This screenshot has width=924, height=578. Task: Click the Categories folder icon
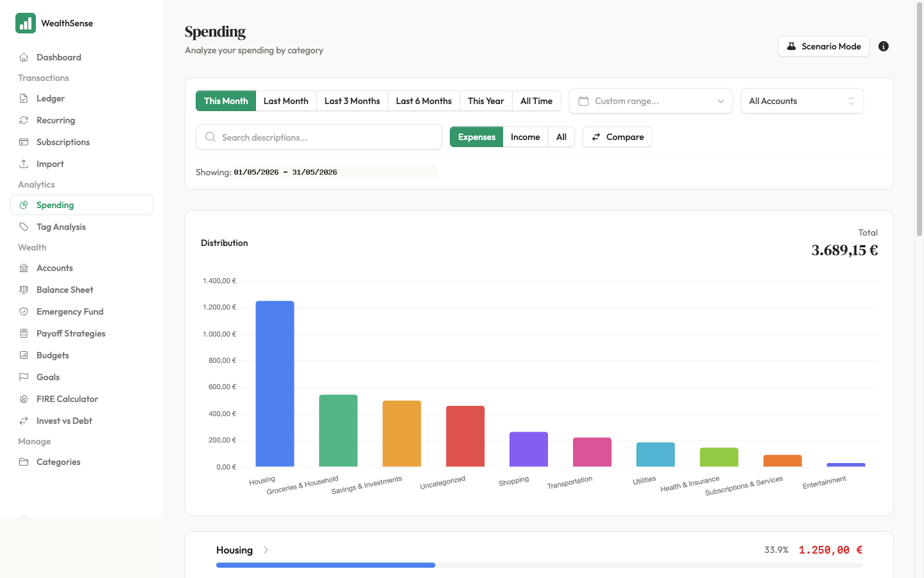coord(24,462)
